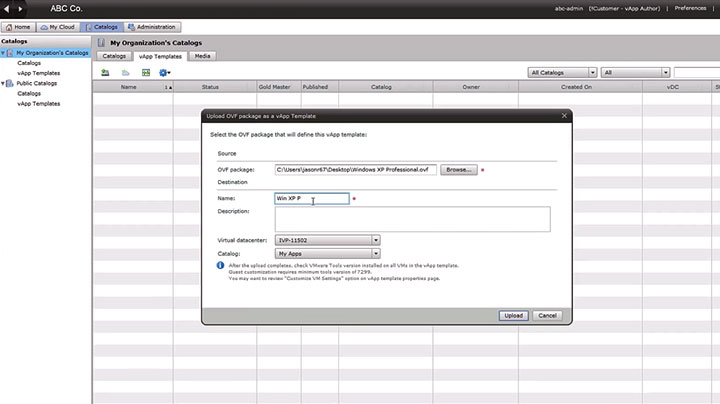Collapse My Organization's Catalogs tree node
The height and width of the screenshot is (404, 720).
3,53
